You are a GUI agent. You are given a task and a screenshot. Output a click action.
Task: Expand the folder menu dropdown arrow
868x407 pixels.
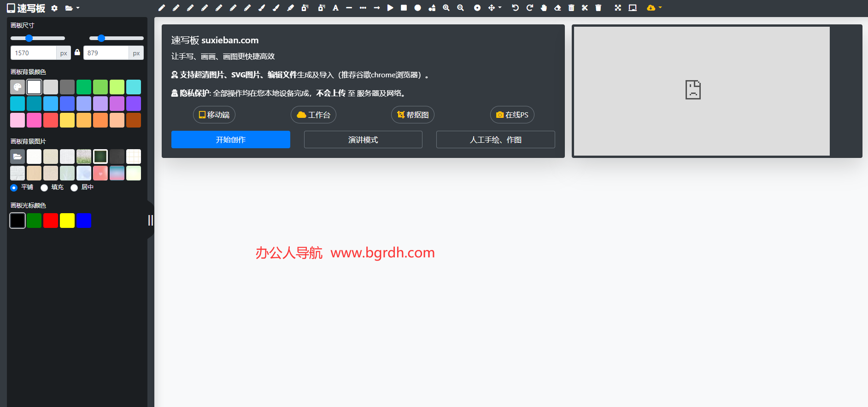78,8
